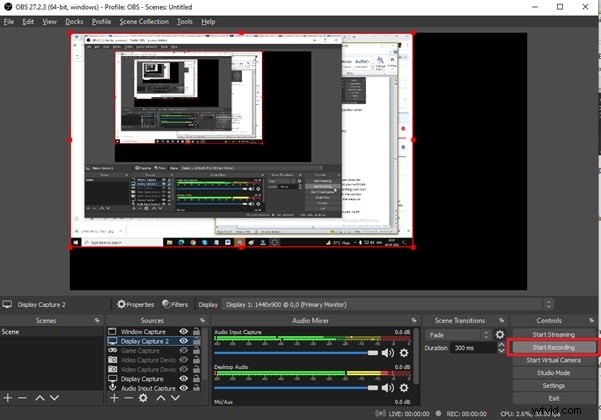
Task: Open source properties gear in Sources toolbar
Action: [143, 398]
